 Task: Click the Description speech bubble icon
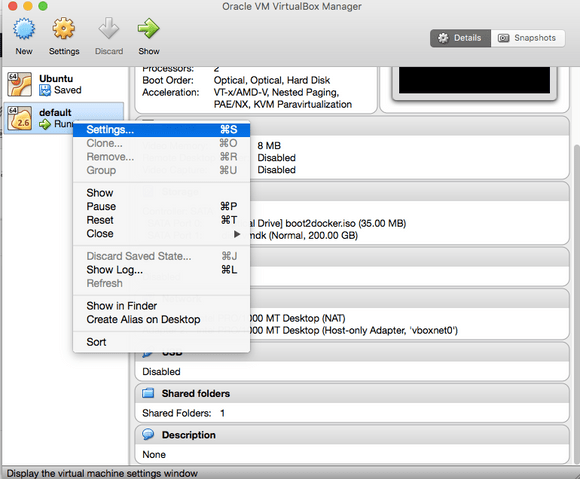[148, 434]
